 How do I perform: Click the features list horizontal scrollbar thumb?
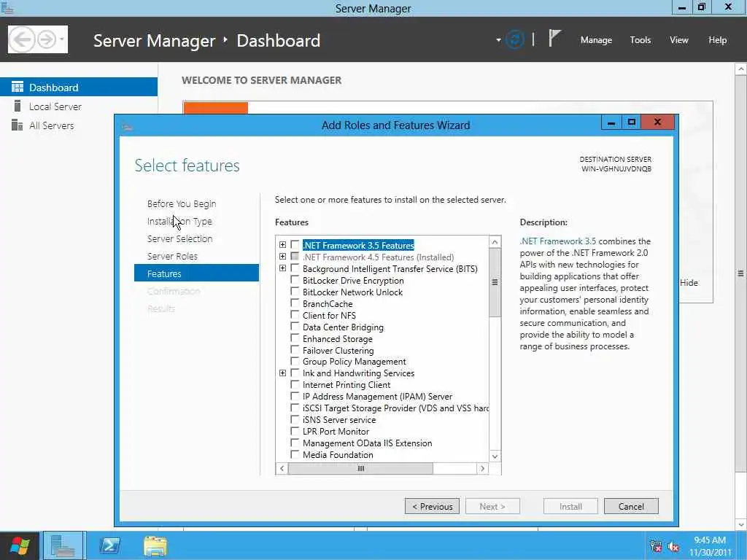coord(360,468)
